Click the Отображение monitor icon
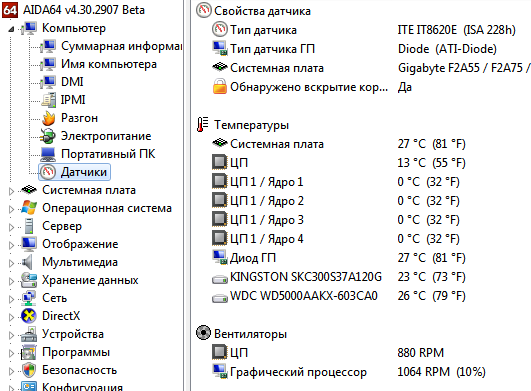The width and height of the screenshot is (531, 391). pos(29,244)
